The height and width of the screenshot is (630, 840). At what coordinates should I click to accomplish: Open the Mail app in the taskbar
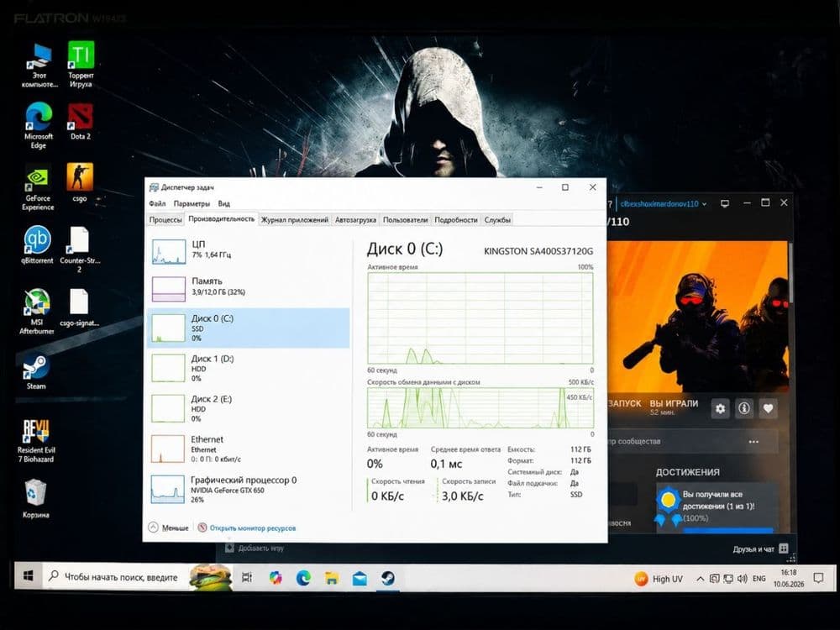360,578
